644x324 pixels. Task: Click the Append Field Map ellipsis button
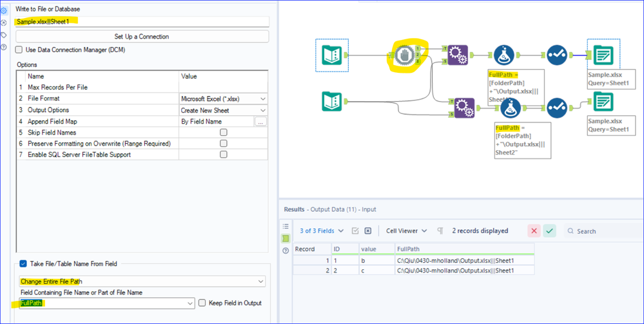[261, 121]
